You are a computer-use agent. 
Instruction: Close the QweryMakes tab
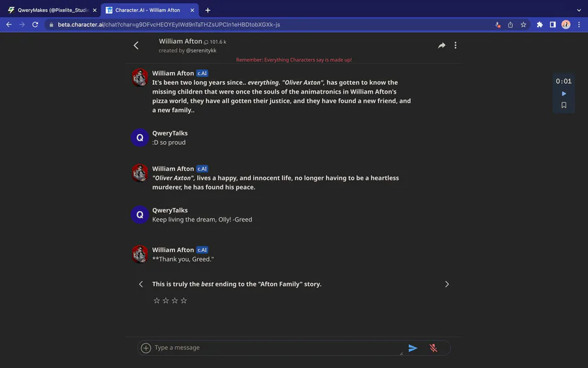tap(95, 10)
